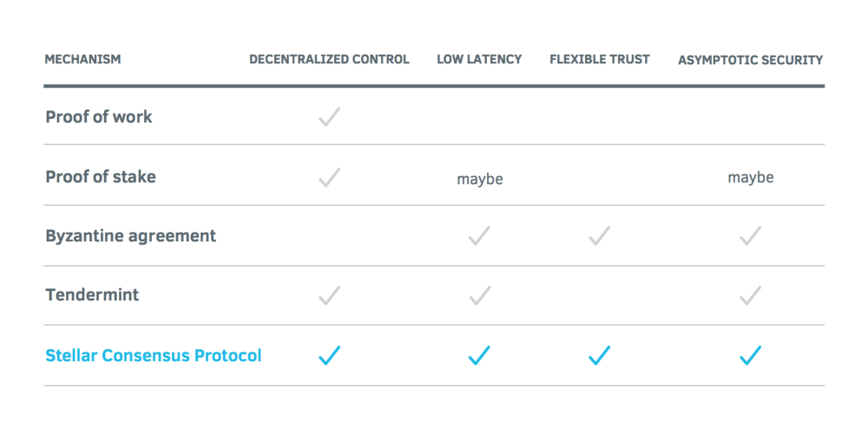Click Tendermint decentralized control checkmark
The height and width of the screenshot is (434, 868).
tap(329, 296)
